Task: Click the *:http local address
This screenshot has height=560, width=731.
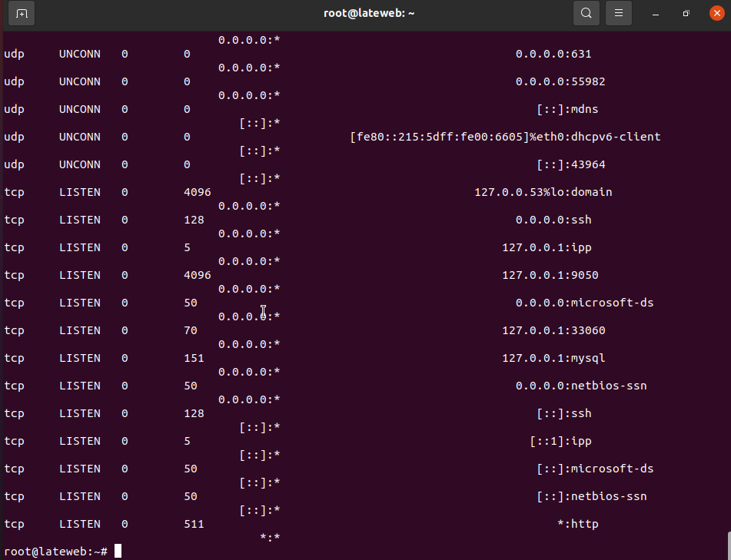Action: click(x=577, y=524)
